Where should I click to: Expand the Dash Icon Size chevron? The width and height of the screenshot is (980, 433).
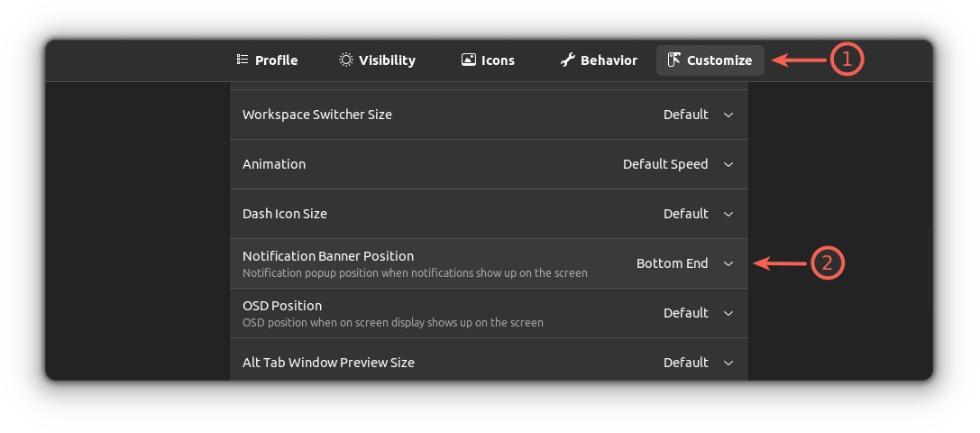(x=728, y=214)
